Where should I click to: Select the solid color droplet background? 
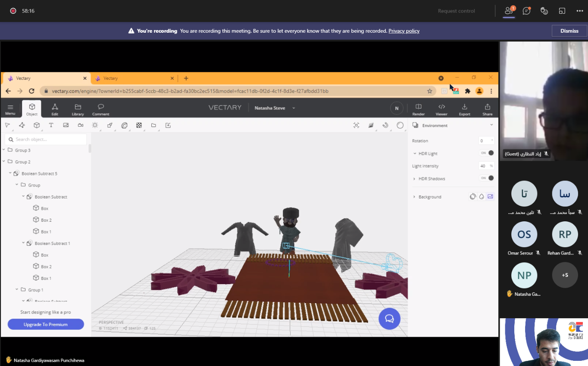coord(482,196)
